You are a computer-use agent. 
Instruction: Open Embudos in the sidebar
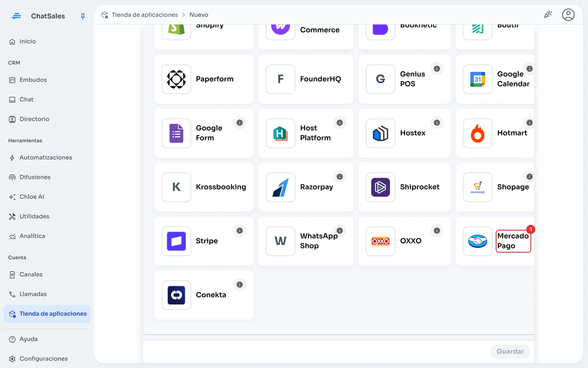coord(47,80)
